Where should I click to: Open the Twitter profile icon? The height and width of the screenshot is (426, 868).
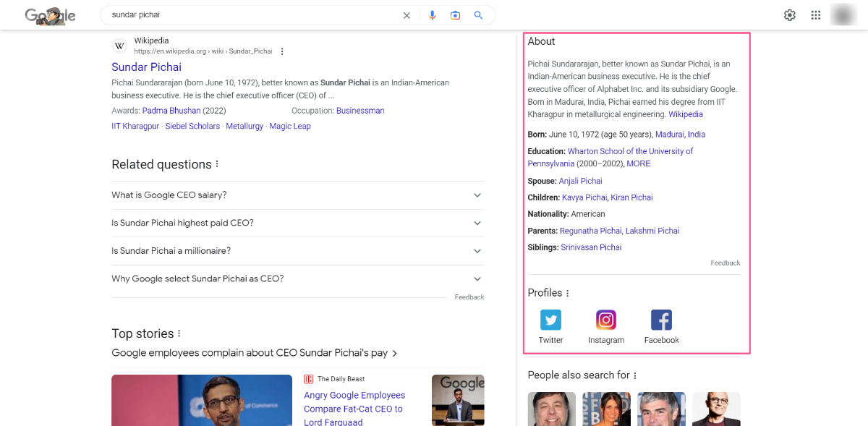(551, 320)
